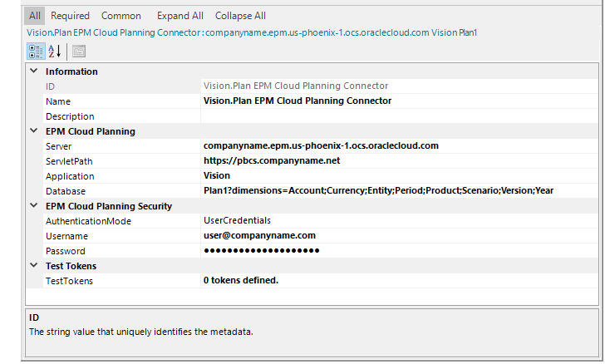Select the Name property label
This screenshot has height=364, width=605.
58,101
